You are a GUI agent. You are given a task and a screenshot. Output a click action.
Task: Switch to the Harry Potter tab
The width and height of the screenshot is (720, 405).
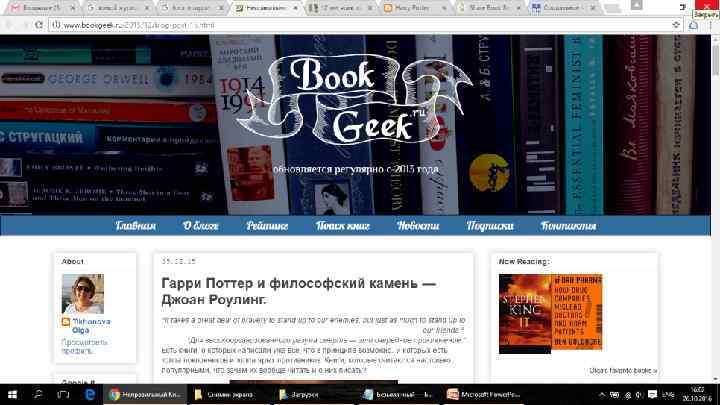415,8
